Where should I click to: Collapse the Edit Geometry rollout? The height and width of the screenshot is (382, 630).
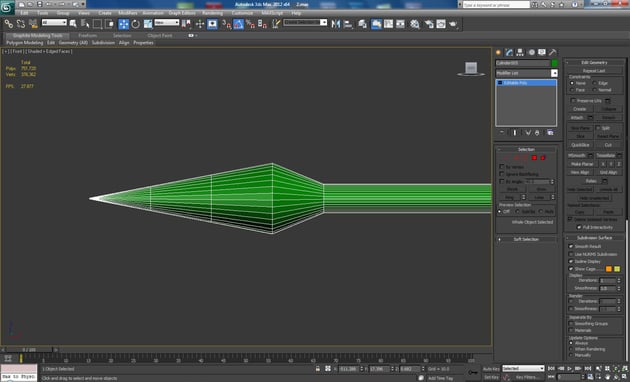coord(594,63)
